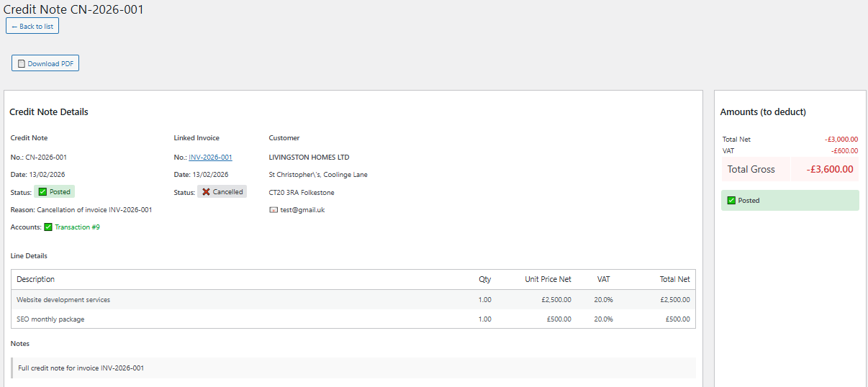
Task: Click the envelope icon beside email
Action: 273,210
